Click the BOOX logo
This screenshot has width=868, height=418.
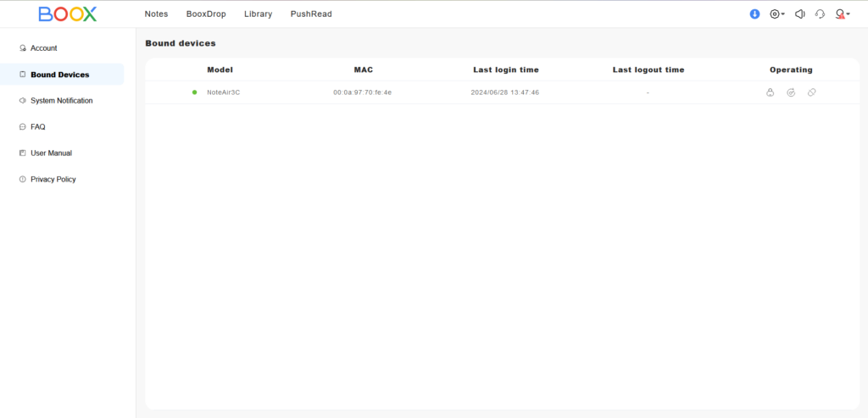pos(68,14)
